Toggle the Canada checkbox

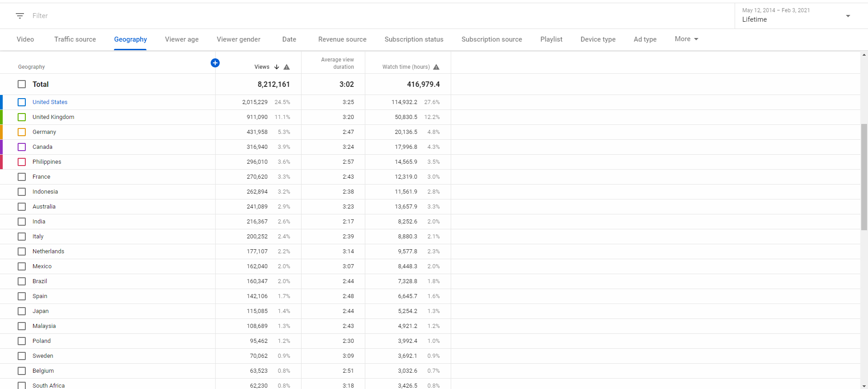point(22,147)
